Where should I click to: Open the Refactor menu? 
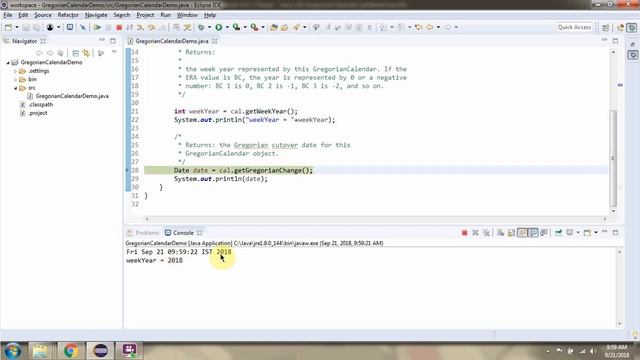click(68, 15)
